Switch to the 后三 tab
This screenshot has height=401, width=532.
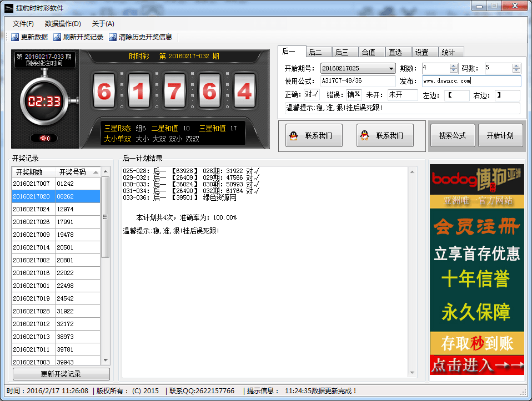click(342, 52)
